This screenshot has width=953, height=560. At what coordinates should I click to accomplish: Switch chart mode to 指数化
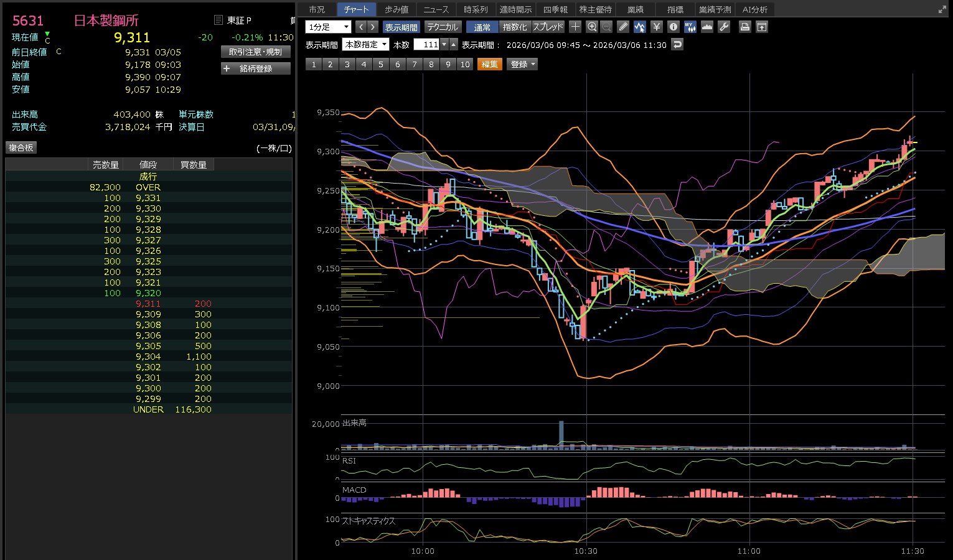pos(514,27)
